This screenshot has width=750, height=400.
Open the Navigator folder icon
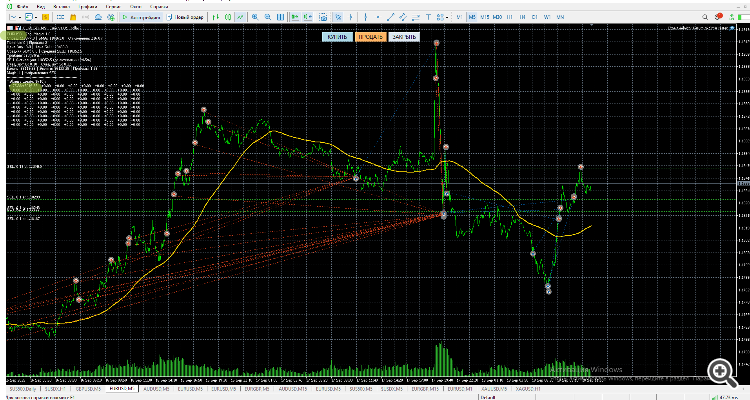click(73, 17)
